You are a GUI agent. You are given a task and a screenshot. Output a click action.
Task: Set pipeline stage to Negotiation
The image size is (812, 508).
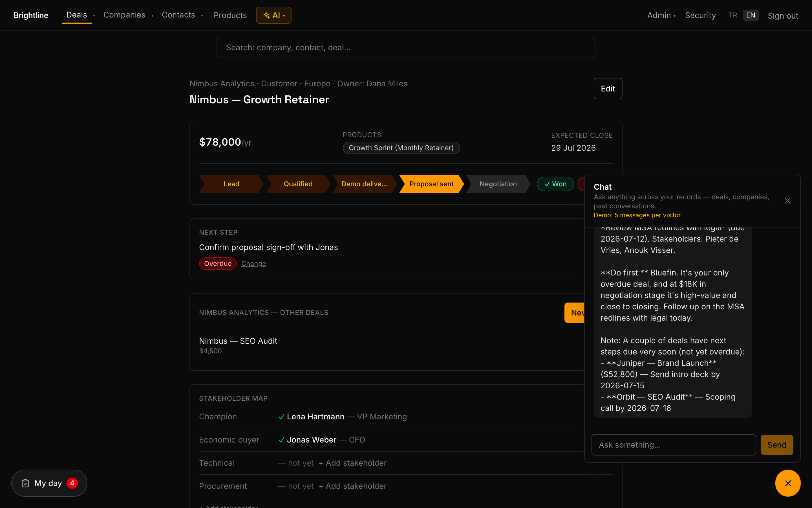[x=498, y=184]
